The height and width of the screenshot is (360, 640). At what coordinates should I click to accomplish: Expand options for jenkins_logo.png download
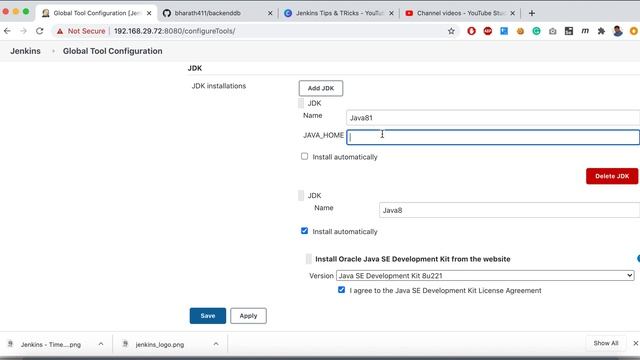[x=216, y=344]
